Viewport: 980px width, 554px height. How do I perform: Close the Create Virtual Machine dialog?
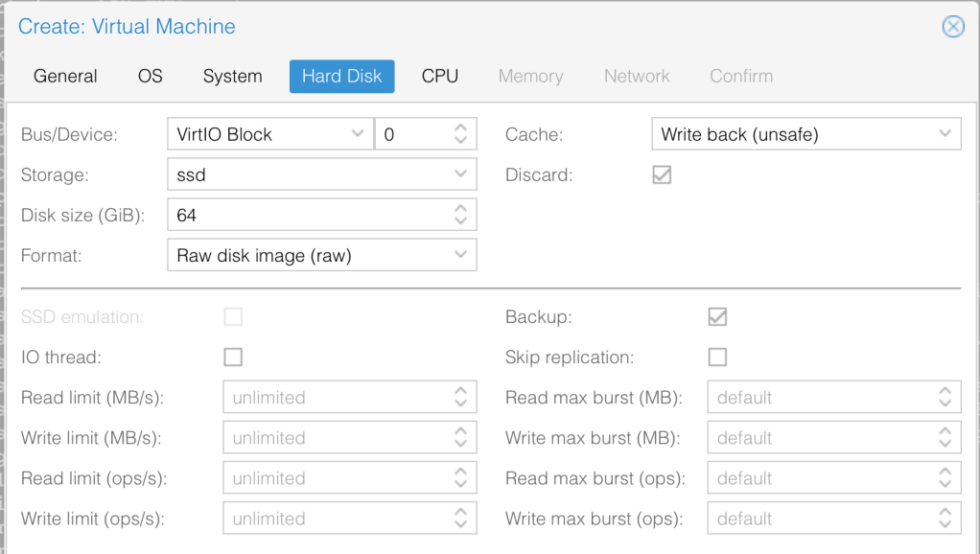(952, 27)
